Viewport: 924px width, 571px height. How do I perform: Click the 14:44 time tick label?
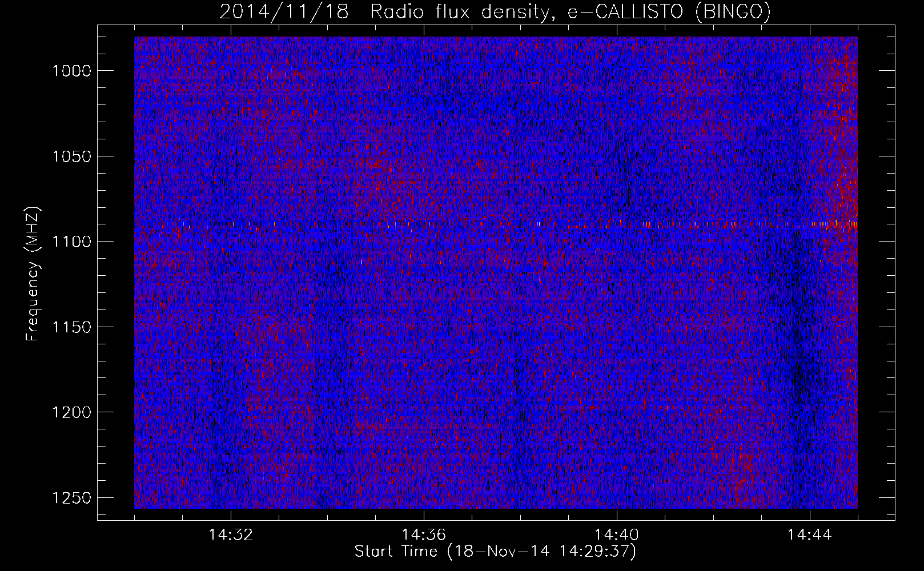point(810,535)
